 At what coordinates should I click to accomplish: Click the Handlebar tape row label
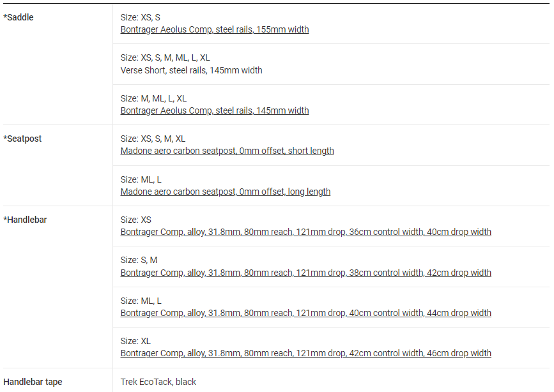(33, 382)
